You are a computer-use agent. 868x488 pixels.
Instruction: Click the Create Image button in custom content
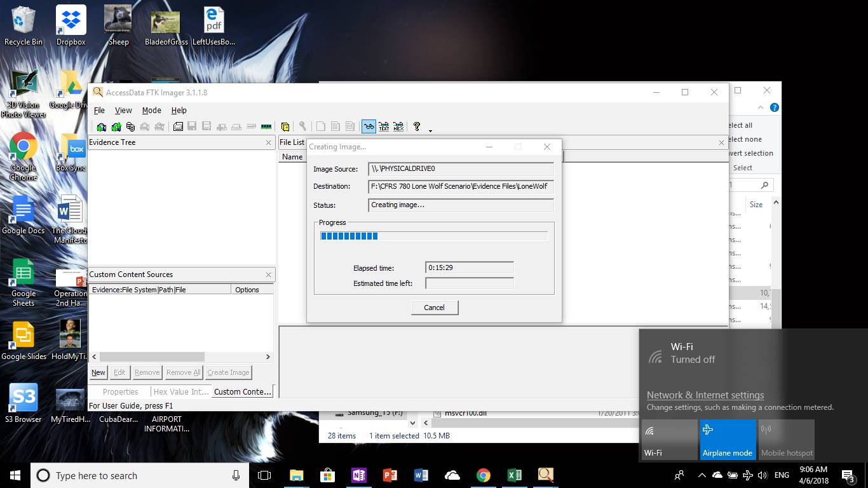(228, 372)
